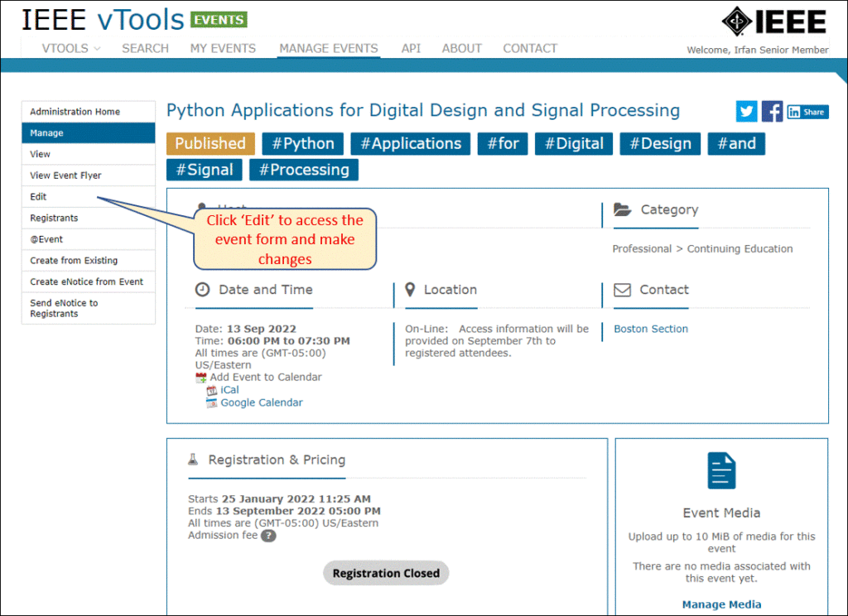Click the event title heading
Viewport: 848px width, 616px height.
(423, 110)
